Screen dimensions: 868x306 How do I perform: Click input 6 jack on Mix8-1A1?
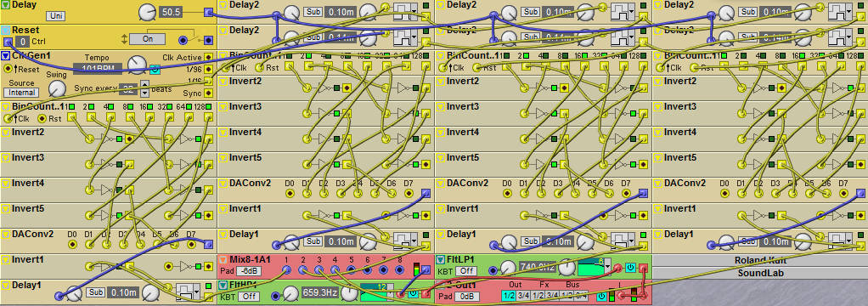(367, 270)
